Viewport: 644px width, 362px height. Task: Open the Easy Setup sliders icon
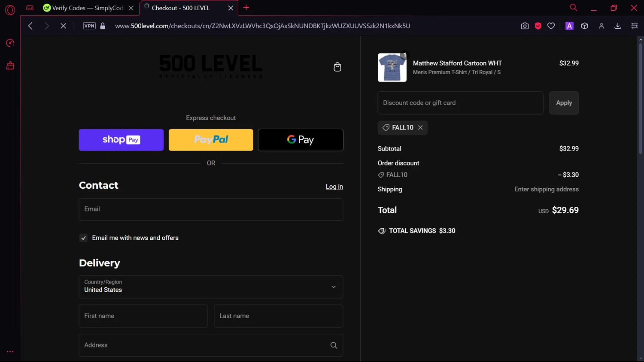tap(634, 26)
